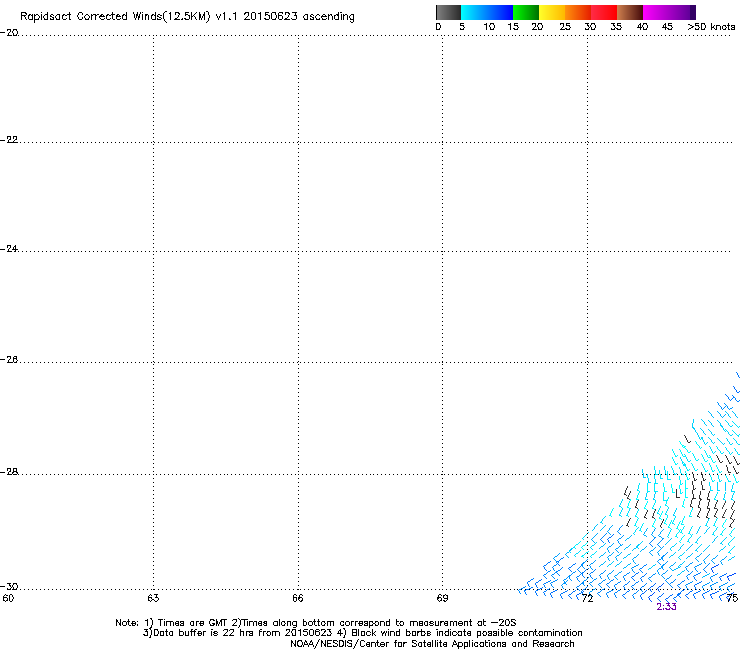
Task: Click the legend label '35'
Action: (616, 27)
